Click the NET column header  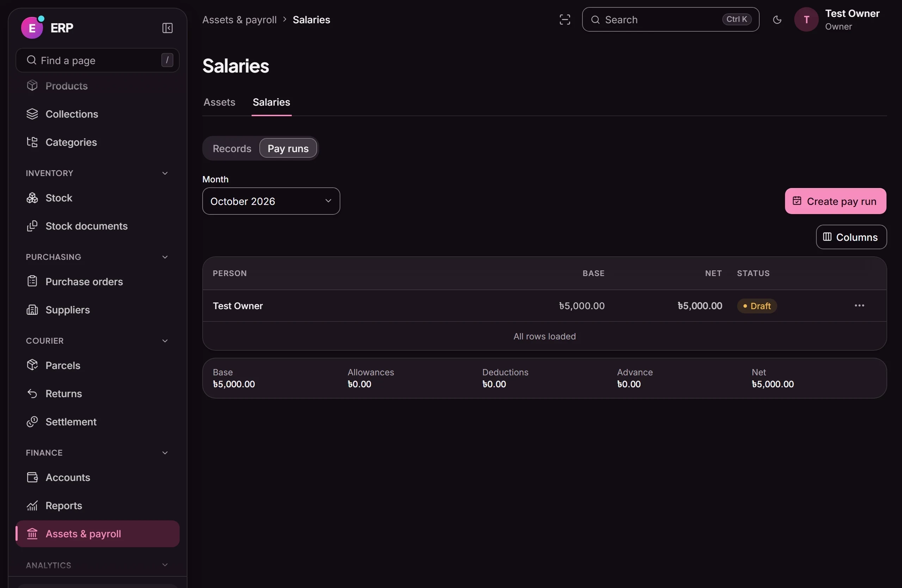(713, 273)
